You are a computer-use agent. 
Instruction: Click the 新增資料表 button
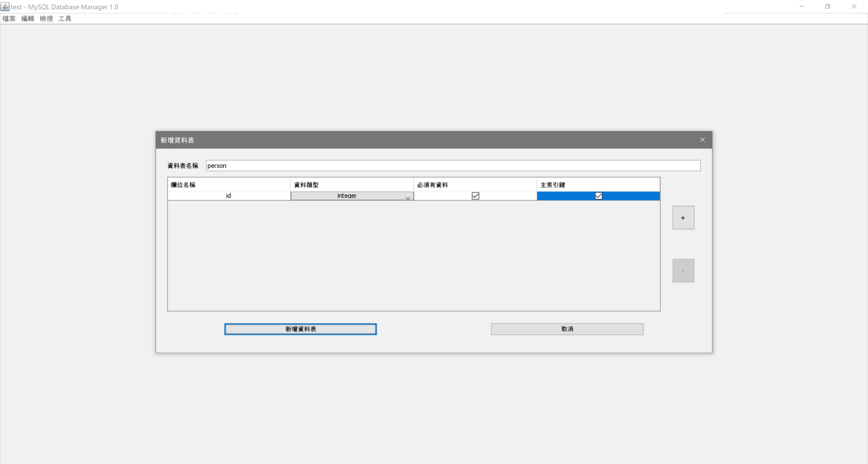[301, 329]
